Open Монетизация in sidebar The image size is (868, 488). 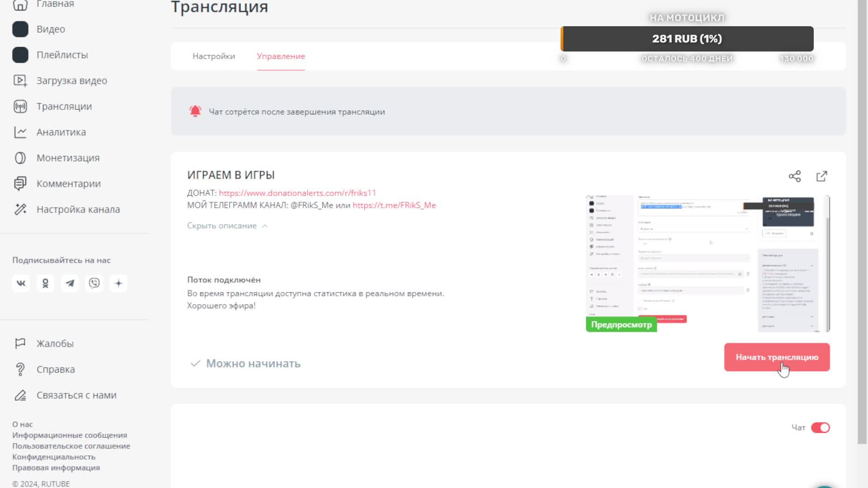click(x=68, y=158)
